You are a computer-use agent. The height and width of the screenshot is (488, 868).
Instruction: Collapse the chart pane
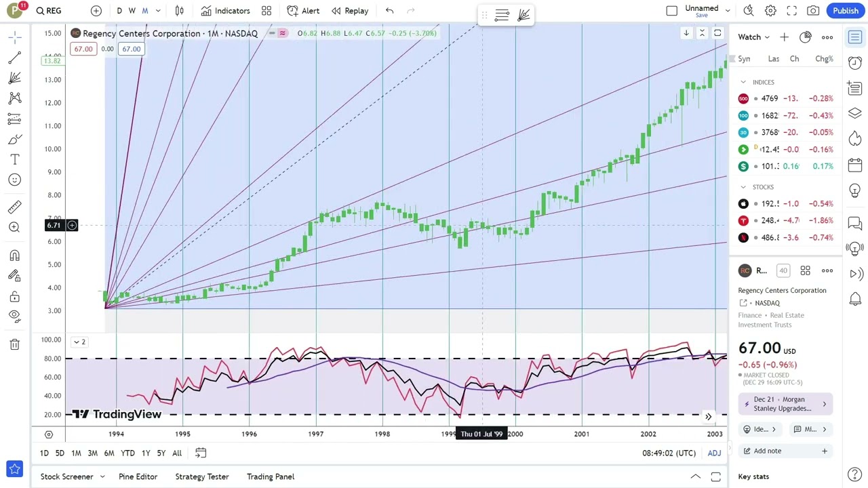tap(702, 33)
